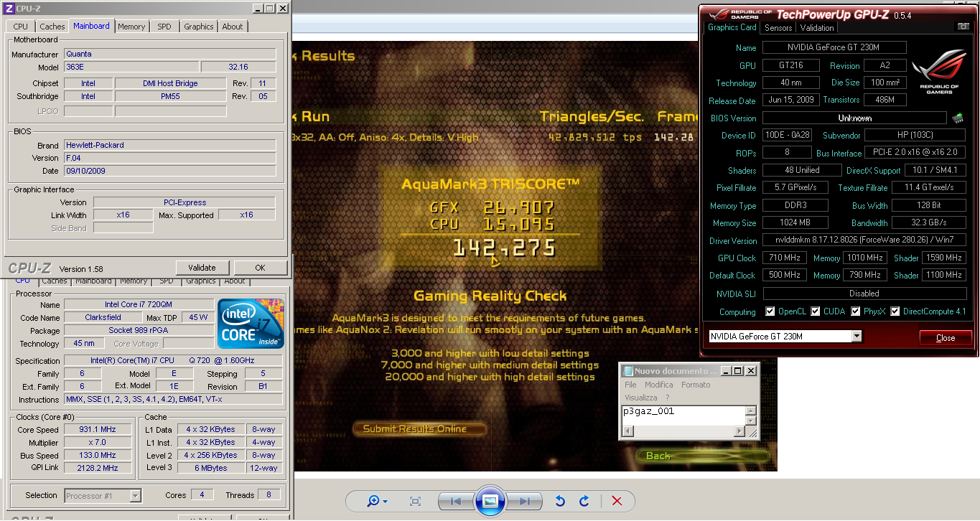Click the 2128.2 MHz QPI Link value
Image resolution: width=980 pixels, height=521 pixels.
point(98,468)
